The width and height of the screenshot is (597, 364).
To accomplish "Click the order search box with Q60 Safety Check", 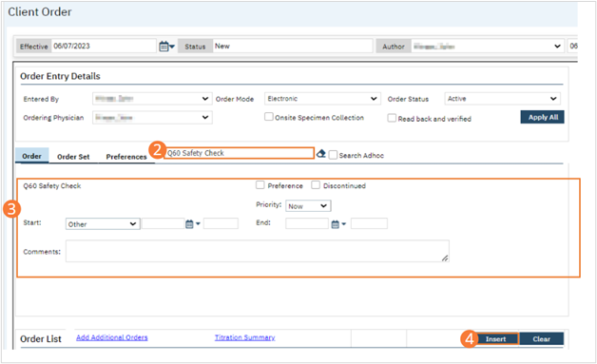I will (240, 153).
